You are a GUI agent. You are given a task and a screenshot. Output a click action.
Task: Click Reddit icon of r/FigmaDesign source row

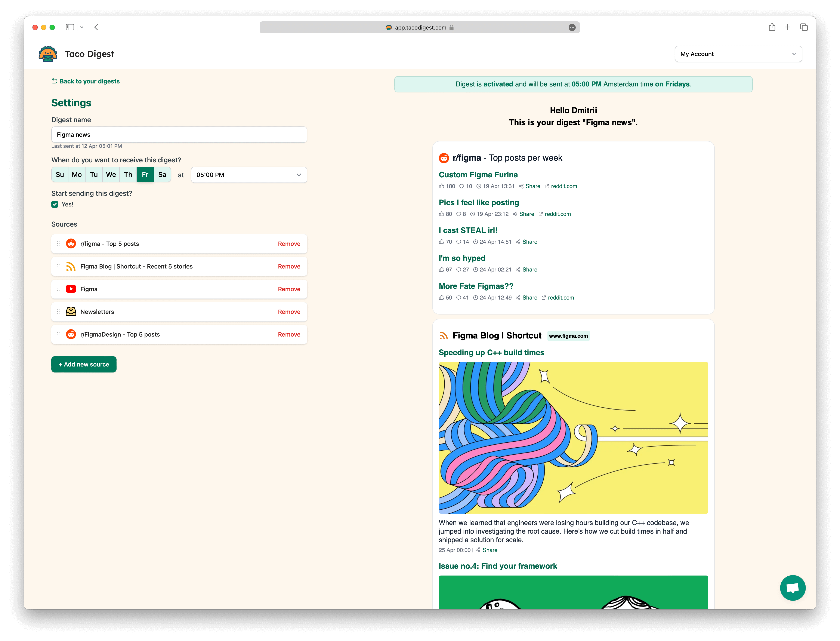pyautogui.click(x=71, y=334)
